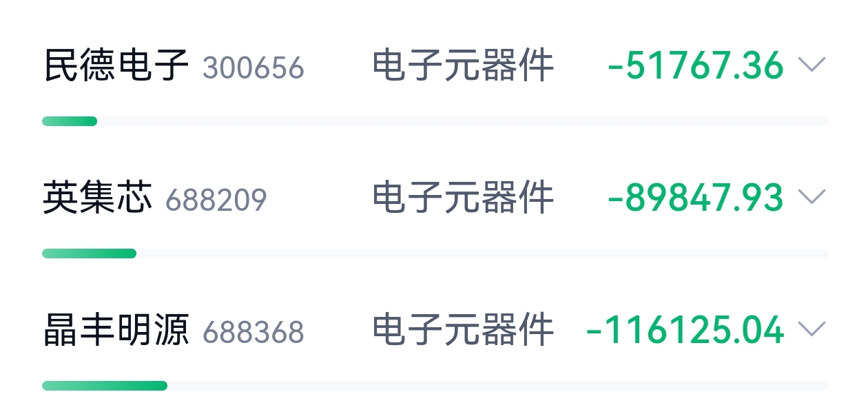Select 电子元器件 tag in 民德电子 row

tap(463, 66)
